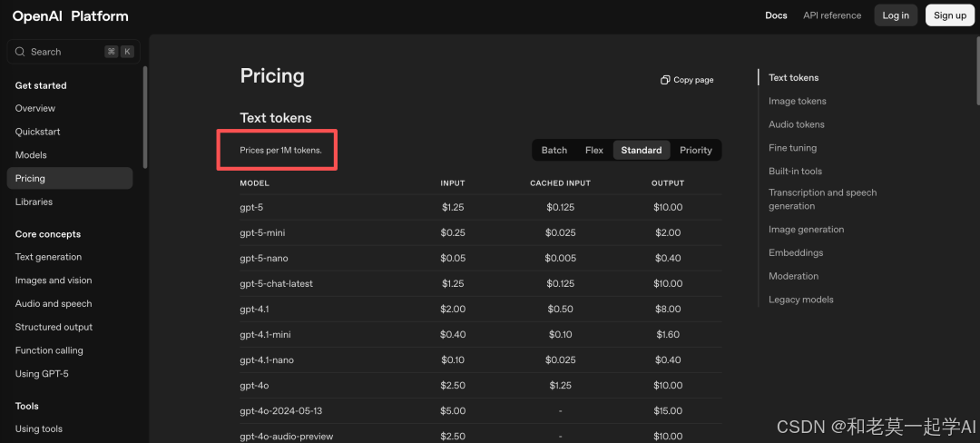980x443 pixels.
Task: Click the Sign up button
Action: (950, 15)
